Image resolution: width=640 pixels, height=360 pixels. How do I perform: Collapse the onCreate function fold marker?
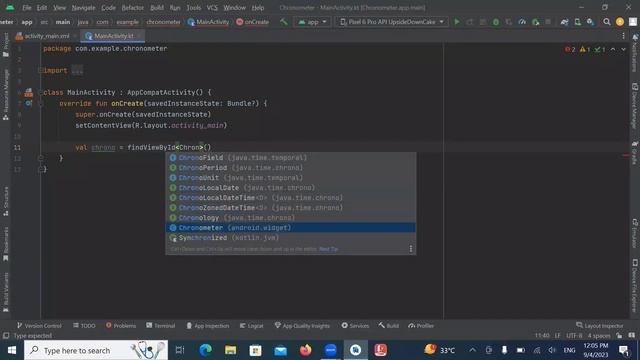point(40,104)
